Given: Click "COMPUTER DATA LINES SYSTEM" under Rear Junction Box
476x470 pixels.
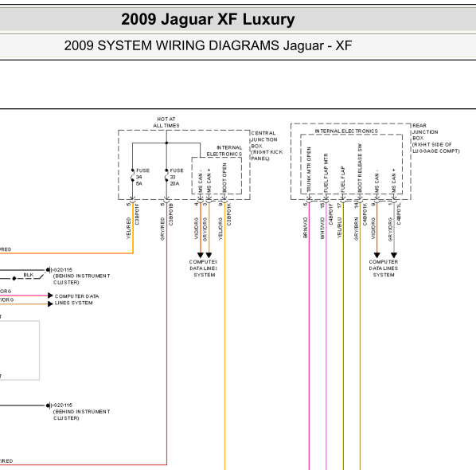Looking at the screenshot, I should [x=384, y=268].
